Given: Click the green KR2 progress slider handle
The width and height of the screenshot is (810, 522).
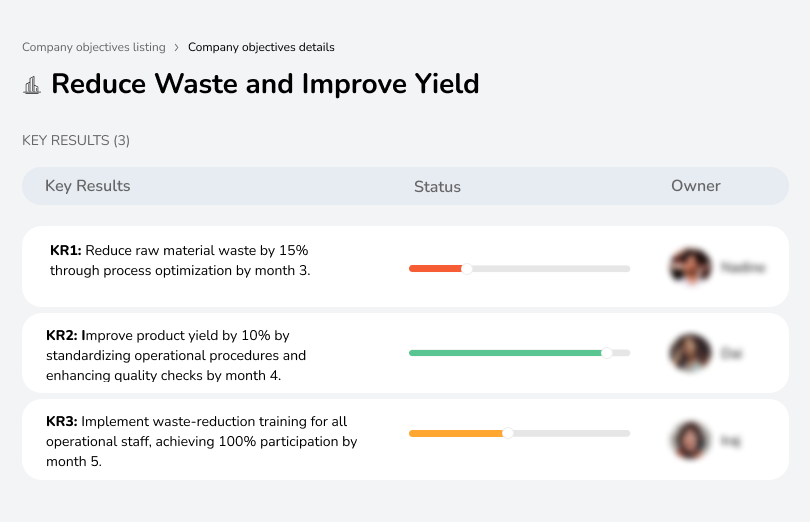Looking at the screenshot, I should [x=607, y=353].
